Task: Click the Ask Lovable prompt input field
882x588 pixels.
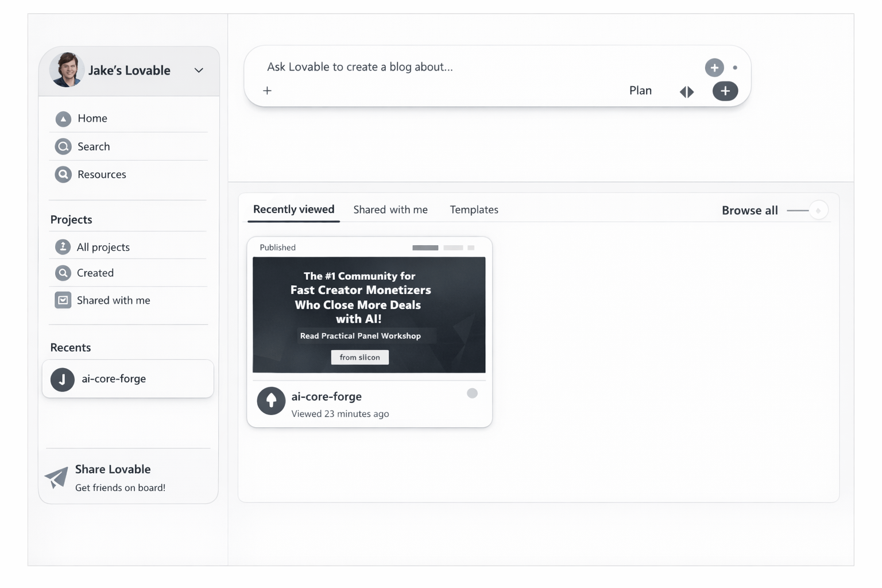Action: tap(360, 67)
